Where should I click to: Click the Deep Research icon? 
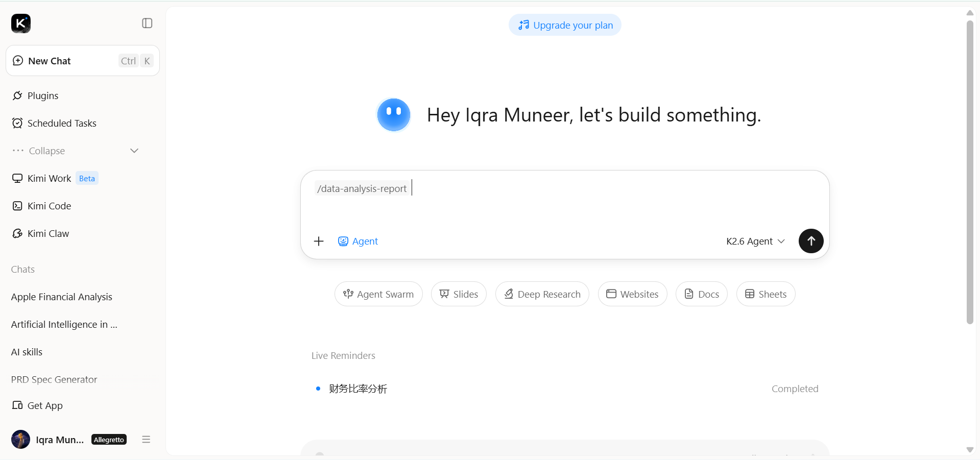click(509, 294)
